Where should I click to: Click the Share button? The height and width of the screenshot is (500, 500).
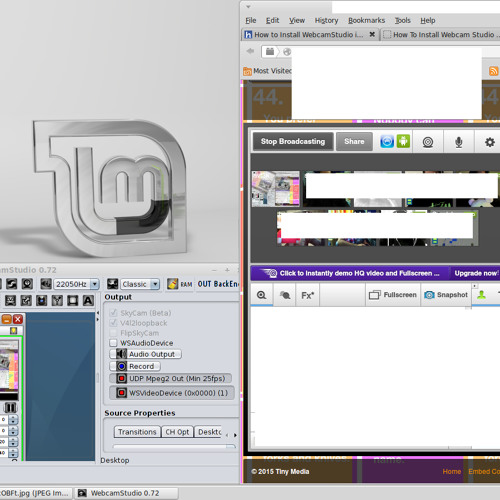tap(354, 142)
